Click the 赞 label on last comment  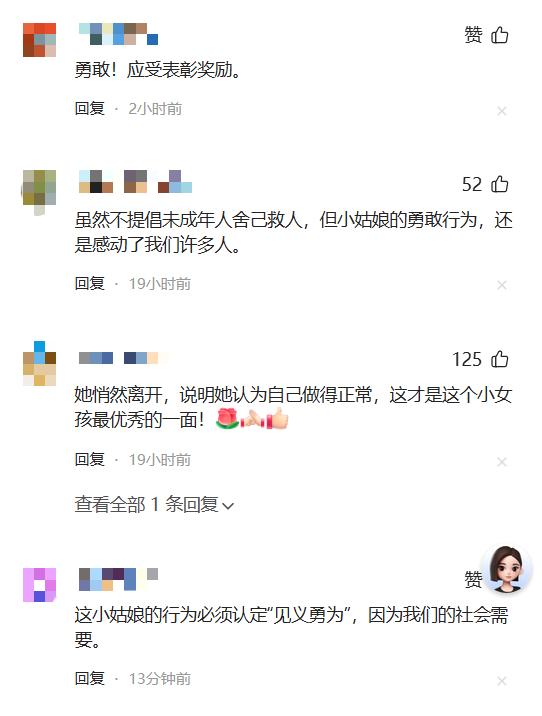(x=473, y=579)
